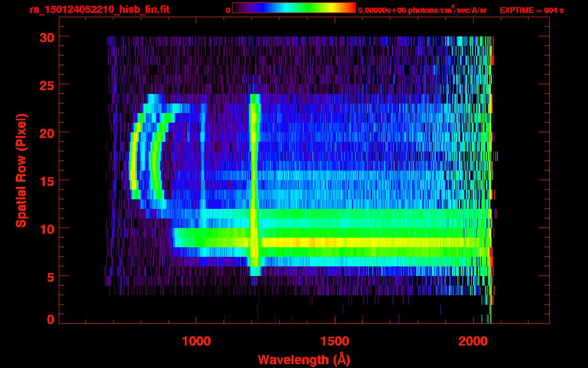Click the 1000 wavelength tick label

(x=196, y=341)
